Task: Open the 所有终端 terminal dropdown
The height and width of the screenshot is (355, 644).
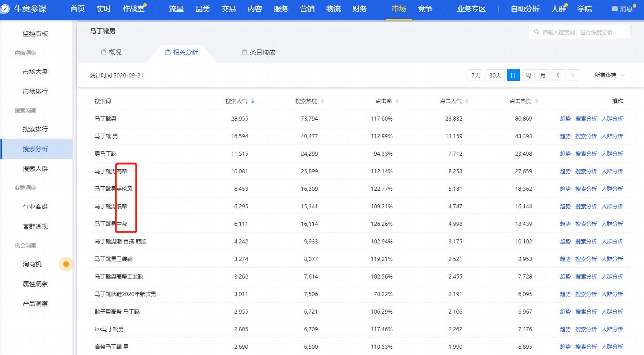Action: coord(609,75)
